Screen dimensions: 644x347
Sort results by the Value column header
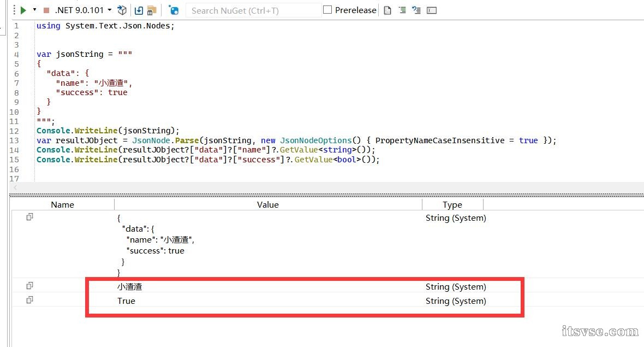click(x=268, y=205)
